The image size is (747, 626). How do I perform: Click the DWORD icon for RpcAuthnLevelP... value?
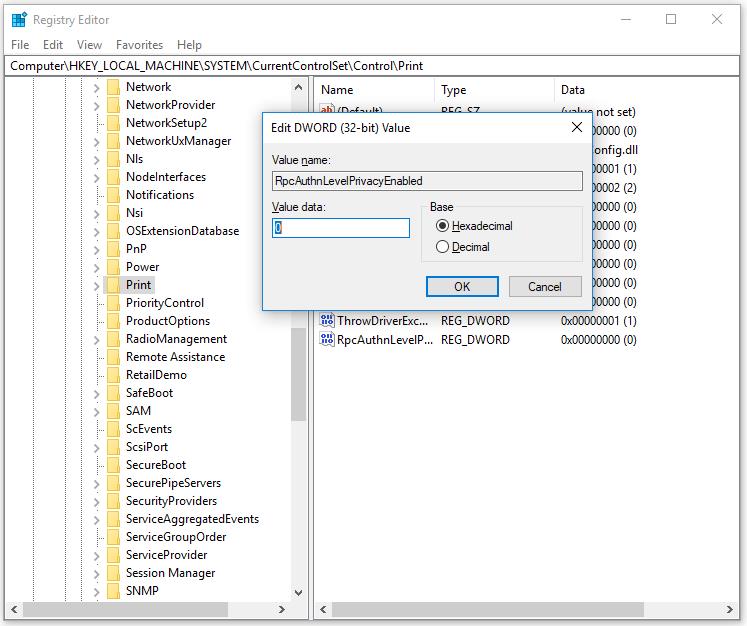click(x=327, y=340)
